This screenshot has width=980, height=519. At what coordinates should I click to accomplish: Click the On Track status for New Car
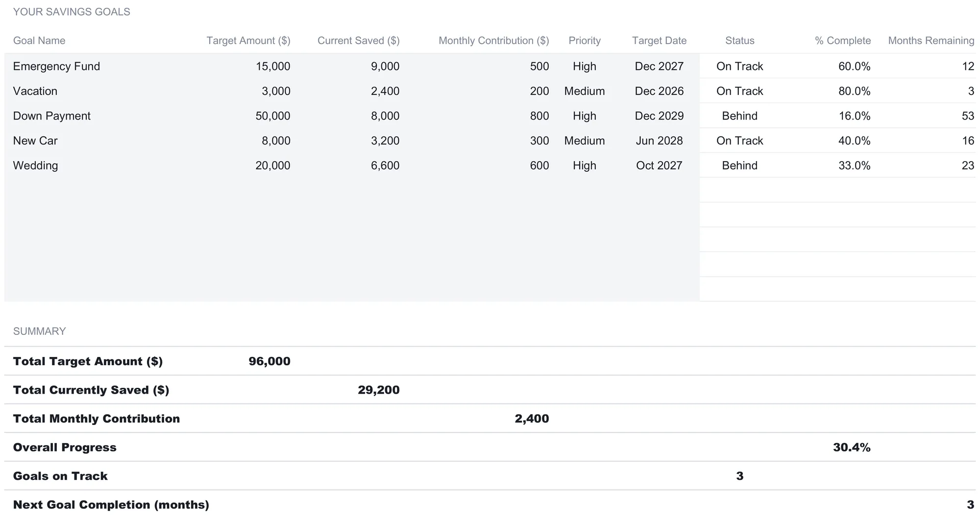pos(740,141)
